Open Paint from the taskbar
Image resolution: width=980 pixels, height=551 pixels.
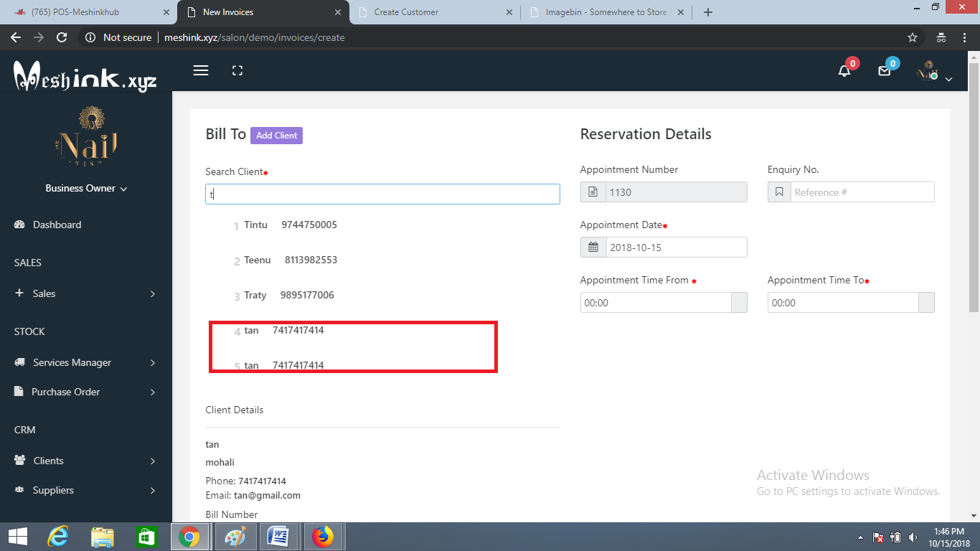pyautogui.click(x=235, y=537)
